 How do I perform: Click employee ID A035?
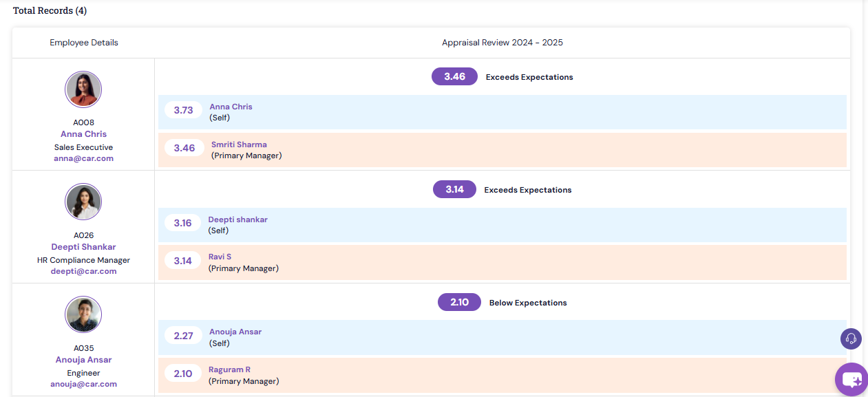83,348
